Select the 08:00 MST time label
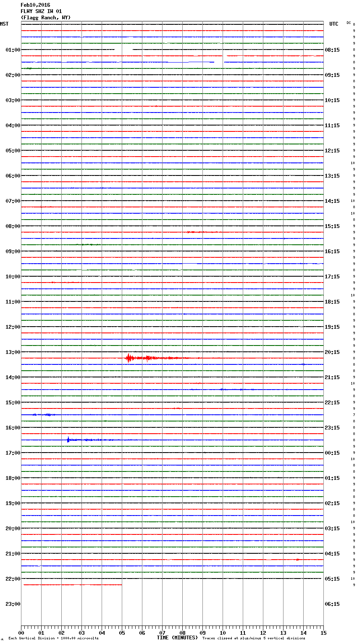Image resolution: width=357 pixels, height=644 pixels. [x=13, y=226]
